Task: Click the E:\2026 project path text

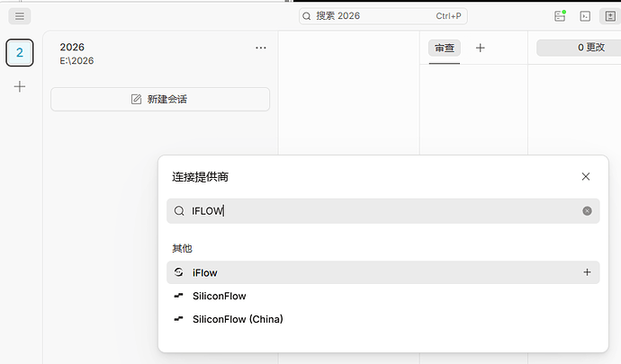Action: tap(76, 61)
